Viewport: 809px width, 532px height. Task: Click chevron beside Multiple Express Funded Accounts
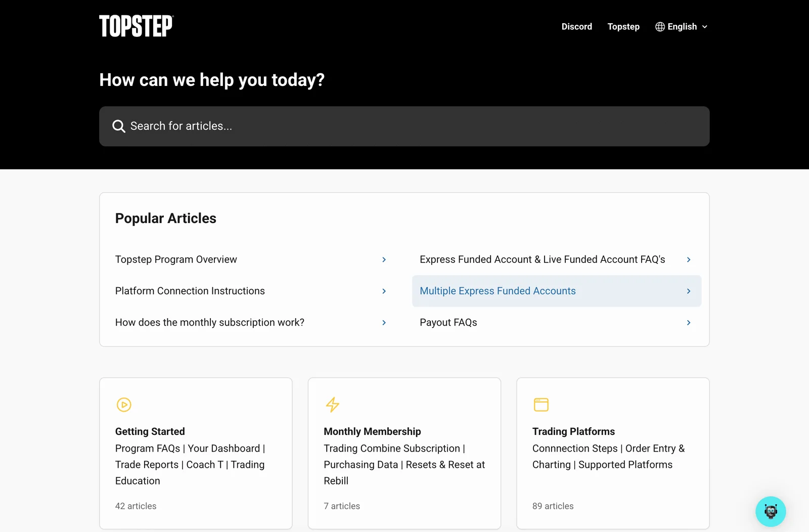[689, 291]
